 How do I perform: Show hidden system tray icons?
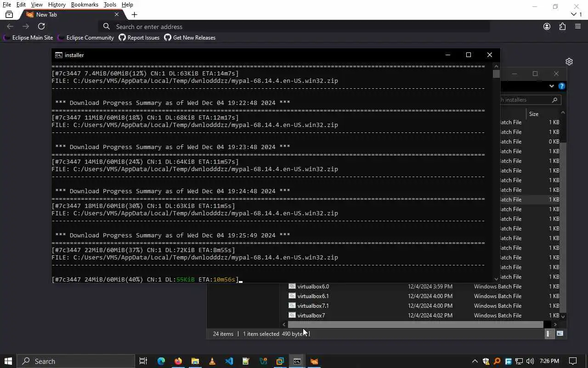click(x=475, y=361)
